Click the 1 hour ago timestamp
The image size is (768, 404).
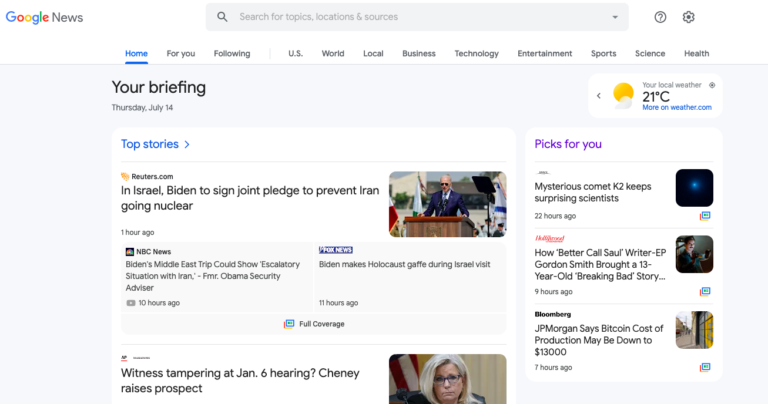(x=138, y=233)
